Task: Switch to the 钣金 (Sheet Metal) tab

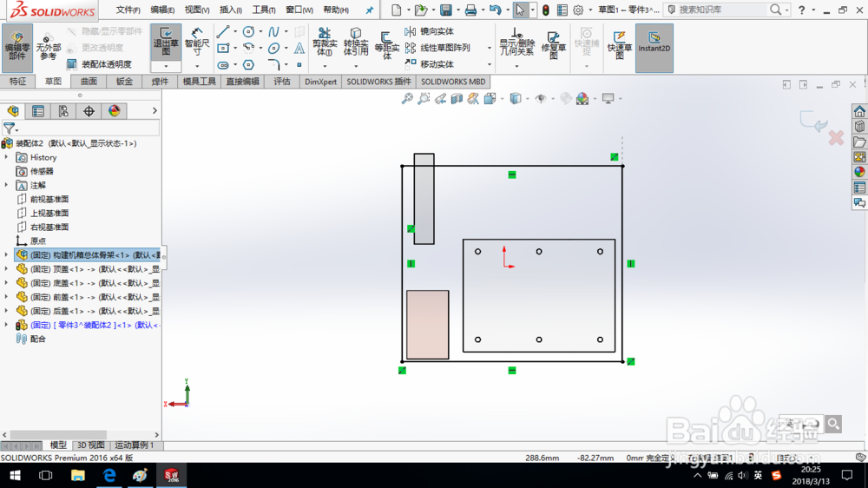Action: (x=124, y=82)
